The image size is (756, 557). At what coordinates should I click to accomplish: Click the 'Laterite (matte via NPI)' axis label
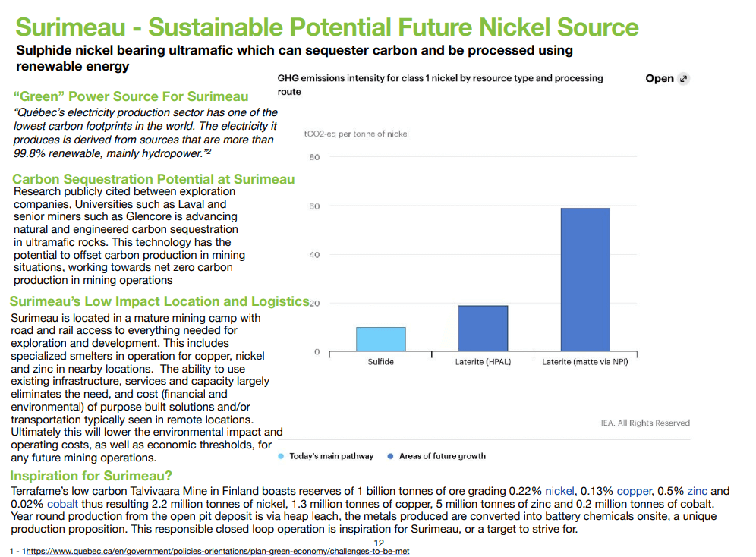pyautogui.click(x=585, y=362)
